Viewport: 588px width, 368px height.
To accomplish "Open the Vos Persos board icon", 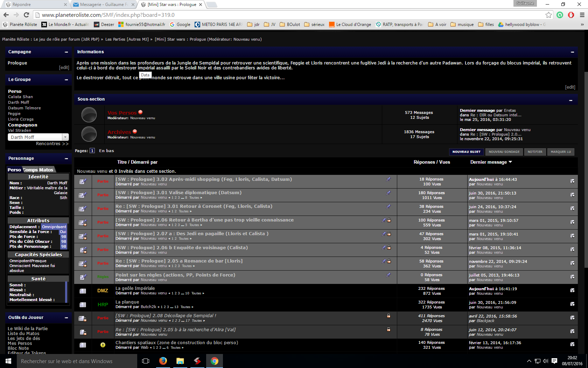I will pyautogui.click(x=89, y=115).
